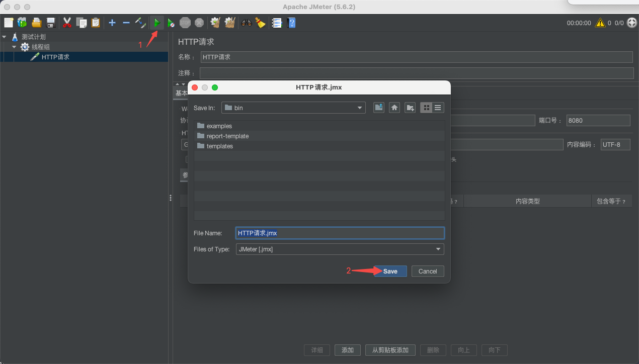Click the gray Shutdown X icon
Viewport: 639px width, 364px height.
point(199,23)
